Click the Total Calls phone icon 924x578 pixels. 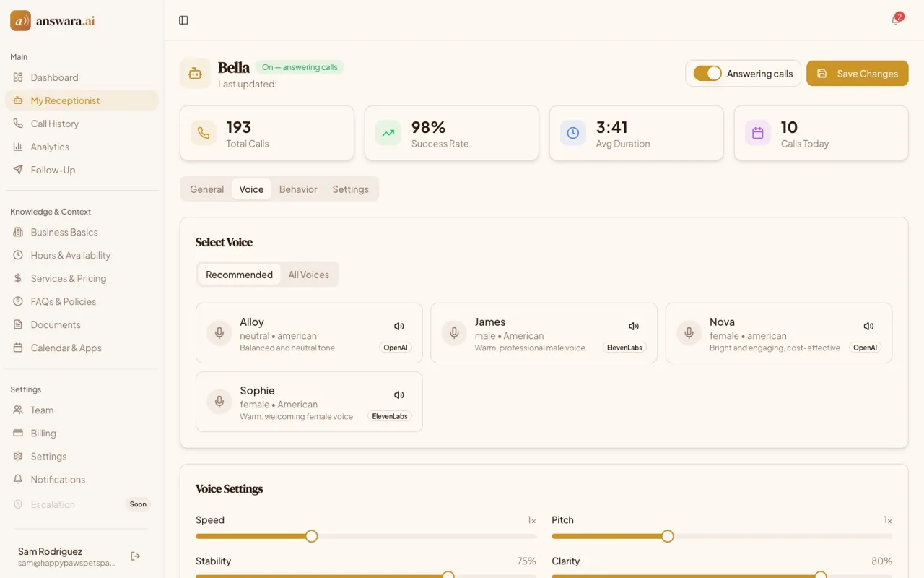coord(204,133)
